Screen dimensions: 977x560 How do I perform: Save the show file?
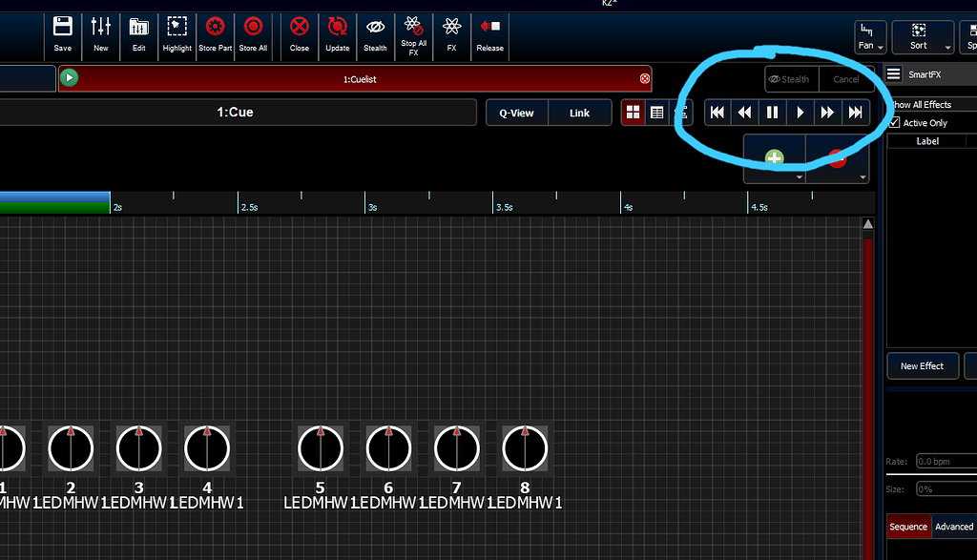[63, 36]
